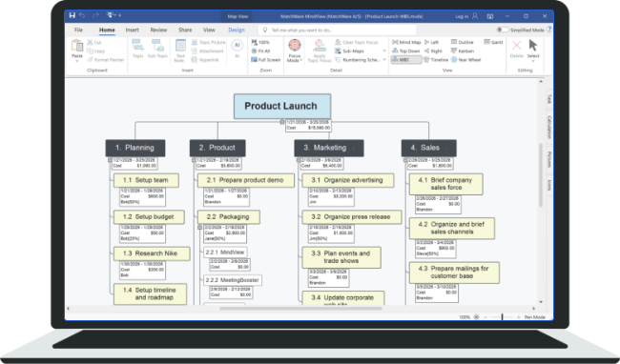Select the Left layout view
This screenshot has width=620, height=364.
[x=431, y=42]
